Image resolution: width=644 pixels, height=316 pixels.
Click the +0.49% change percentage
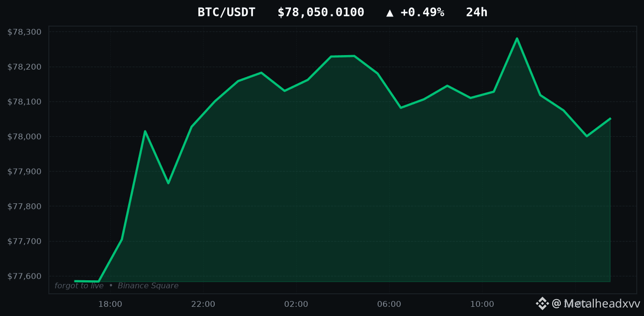[422, 13]
